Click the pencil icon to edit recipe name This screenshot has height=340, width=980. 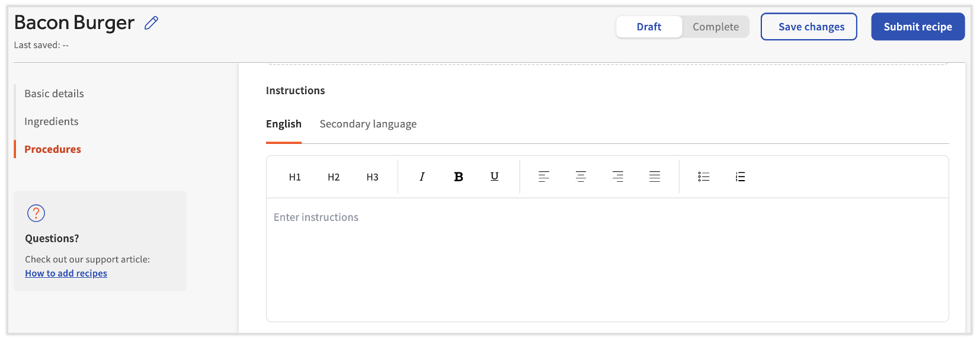pos(152,23)
